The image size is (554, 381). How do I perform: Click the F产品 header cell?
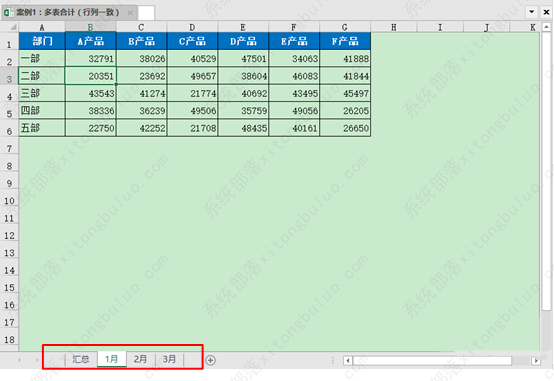[345, 41]
